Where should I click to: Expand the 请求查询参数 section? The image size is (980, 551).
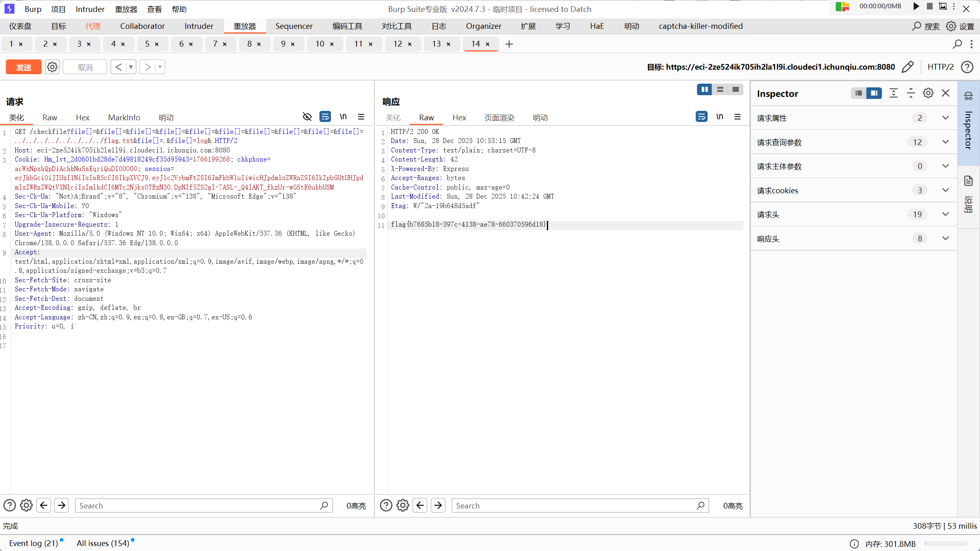pyautogui.click(x=945, y=142)
